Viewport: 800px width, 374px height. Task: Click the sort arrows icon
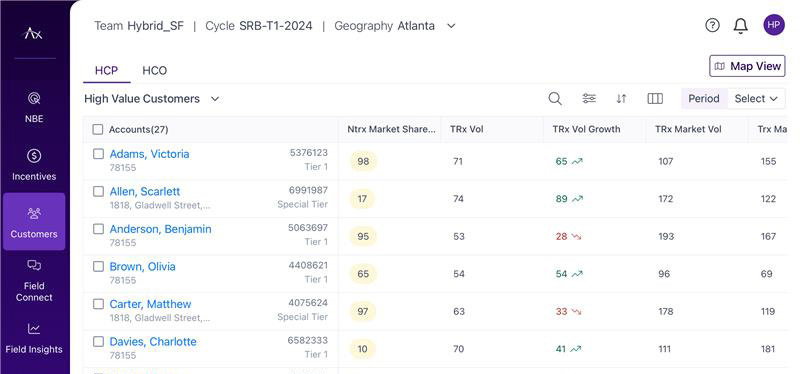pyautogui.click(x=621, y=98)
